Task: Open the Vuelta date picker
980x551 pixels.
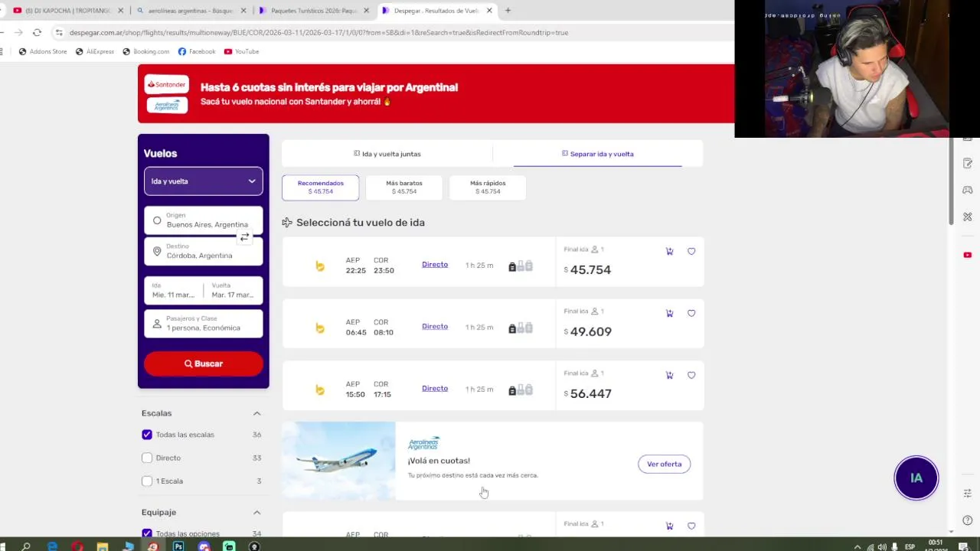Action: [x=234, y=291]
